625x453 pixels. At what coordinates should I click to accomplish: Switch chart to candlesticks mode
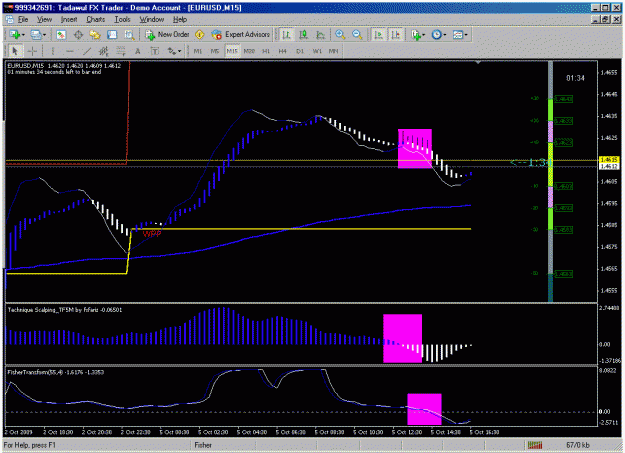tap(303, 35)
